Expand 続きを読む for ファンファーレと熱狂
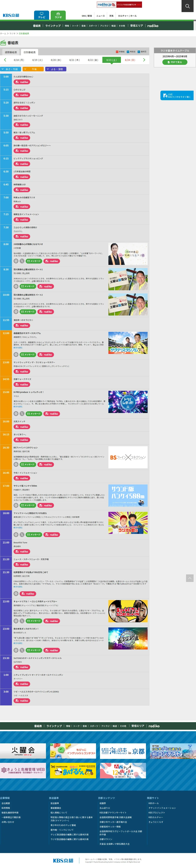 point(18,528)
